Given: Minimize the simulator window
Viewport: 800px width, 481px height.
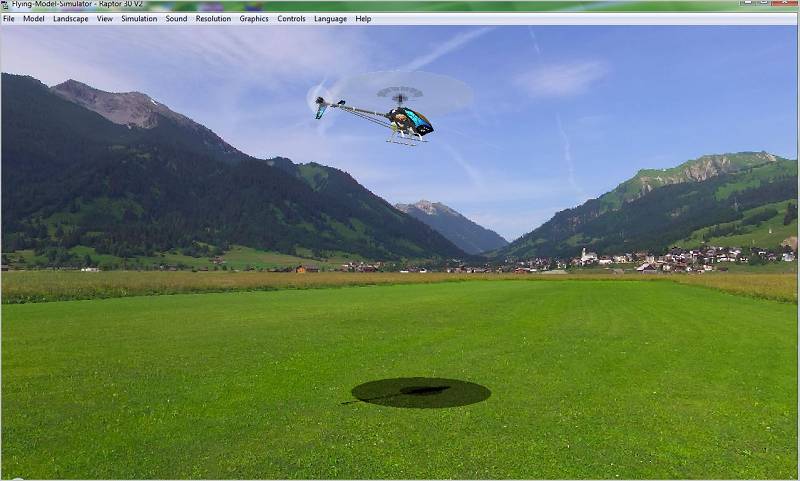Looking at the screenshot, I should [x=748, y=3].
